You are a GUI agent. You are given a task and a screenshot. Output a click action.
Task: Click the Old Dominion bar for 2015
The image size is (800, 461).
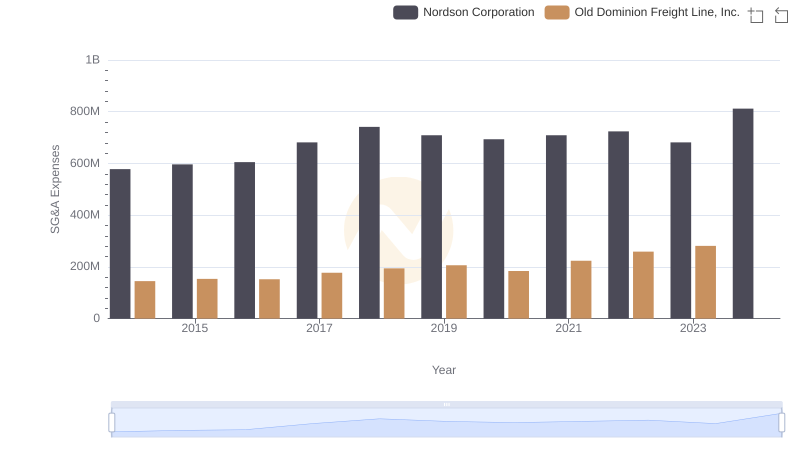[207, 299]
